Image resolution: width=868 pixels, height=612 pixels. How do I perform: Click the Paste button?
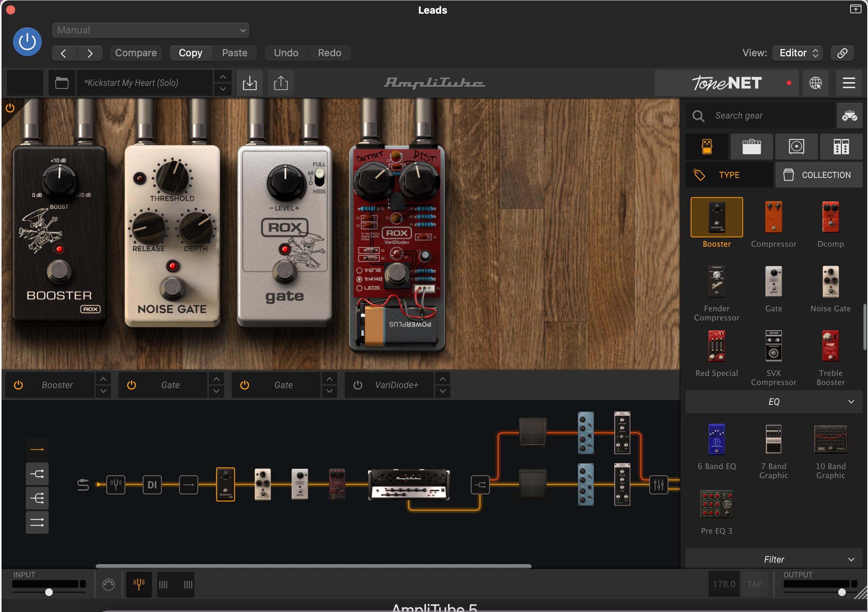[x=235, y=53]
